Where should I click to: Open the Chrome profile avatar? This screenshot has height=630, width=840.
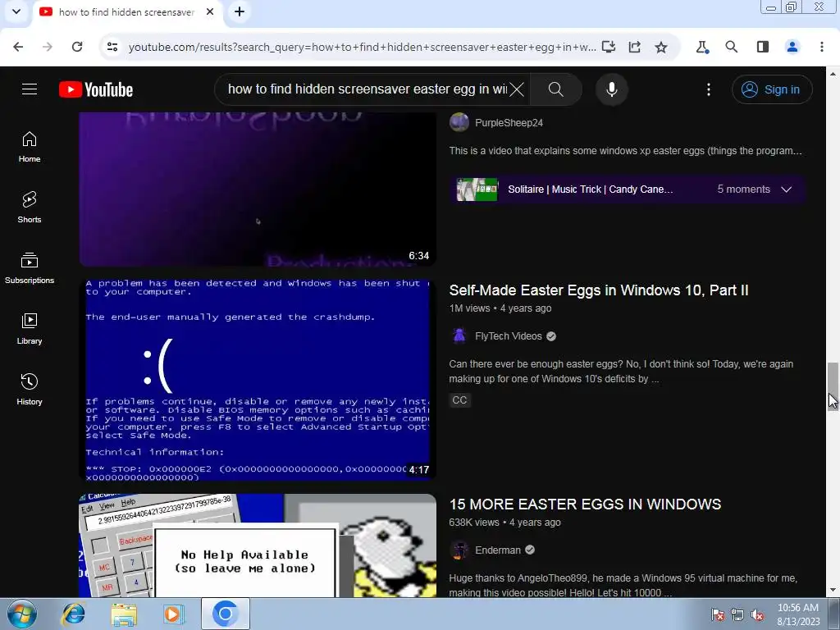[x=792, y=47]
